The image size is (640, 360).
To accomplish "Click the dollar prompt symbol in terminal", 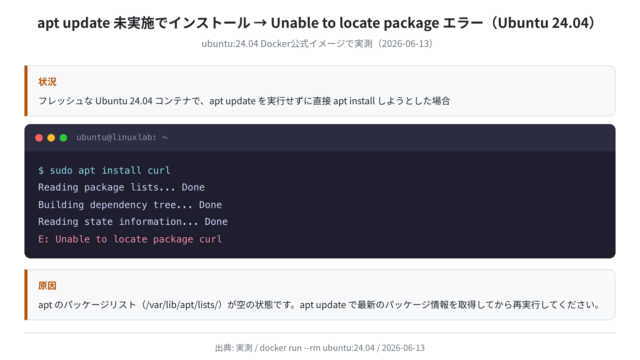I will [41, 170].
